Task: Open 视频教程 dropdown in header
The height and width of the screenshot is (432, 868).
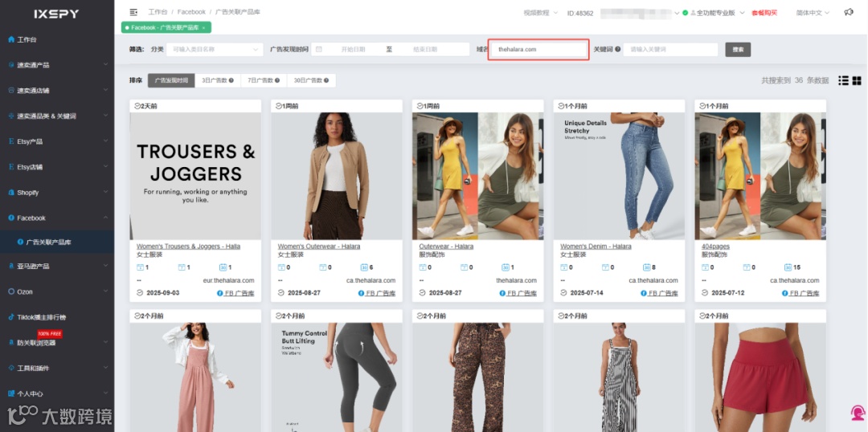Action: pyautogui.click(x=540, y=13)
